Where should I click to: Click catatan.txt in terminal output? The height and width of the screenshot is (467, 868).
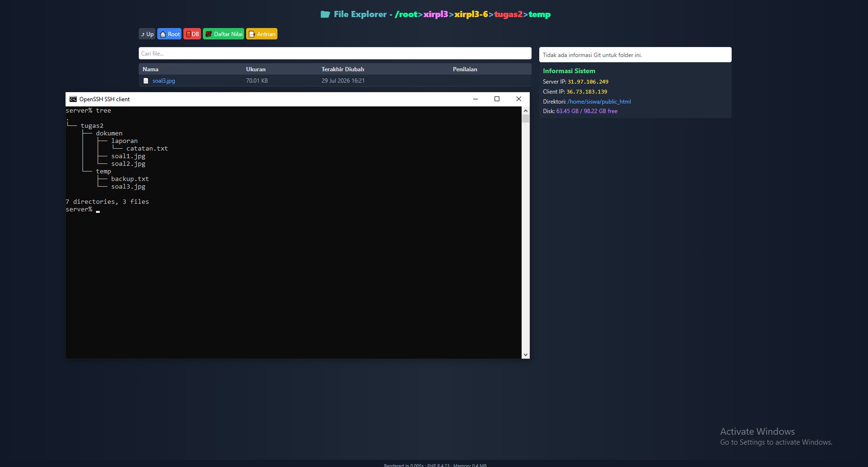pyautogui.click(x=147, y=149)
